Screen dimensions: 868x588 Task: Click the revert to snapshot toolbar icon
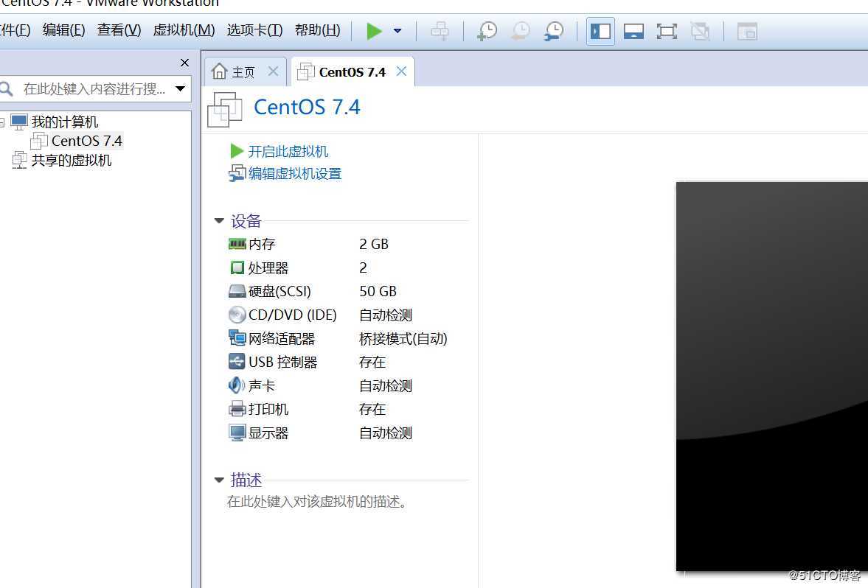[x=521, y=31]
